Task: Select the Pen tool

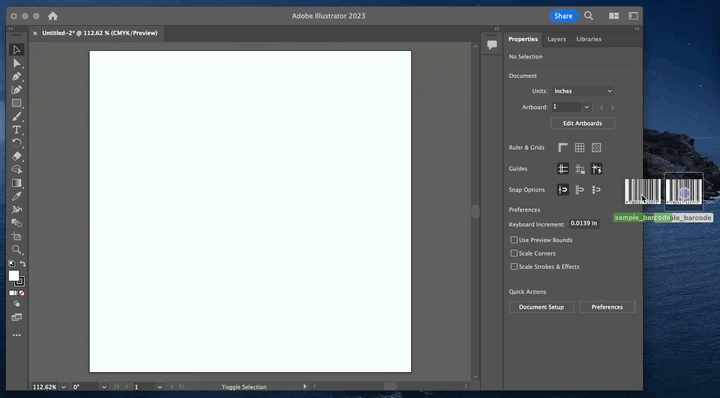Action: pyautogui.click(x=17, y=76)
